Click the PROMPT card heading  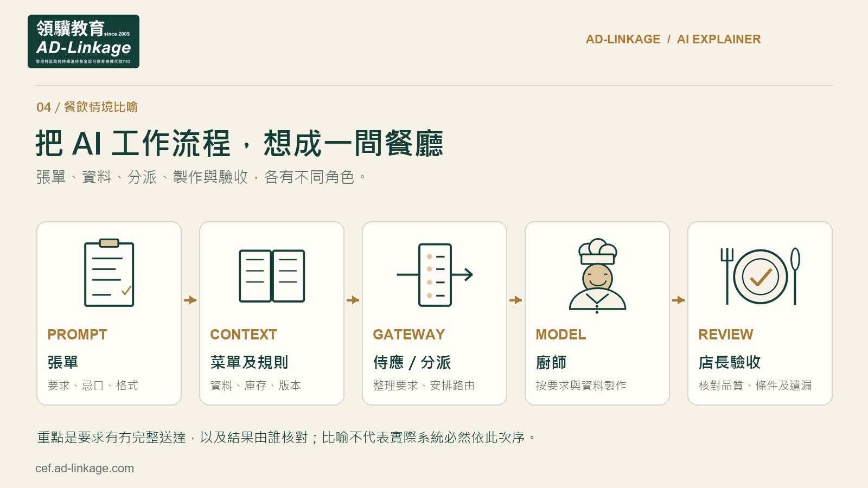pos(78,335)
